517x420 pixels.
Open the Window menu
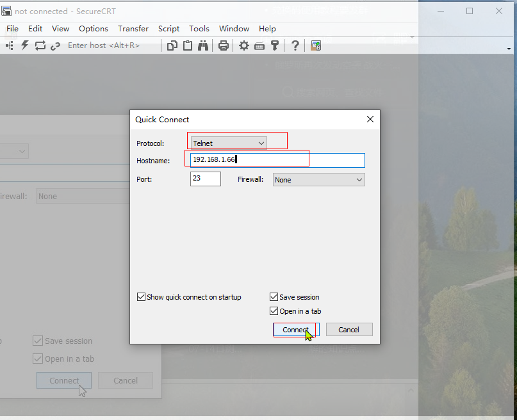(x=234, y=29)
